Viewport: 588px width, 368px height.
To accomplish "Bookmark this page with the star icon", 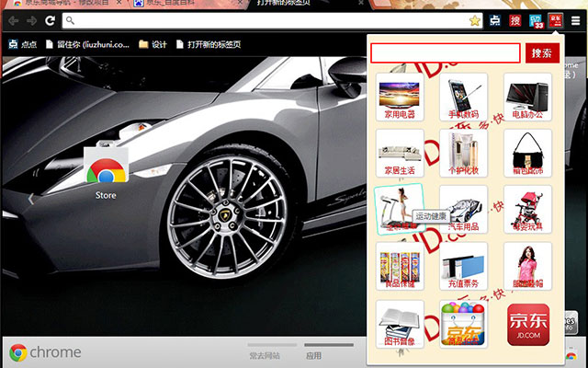I will tap(474, 20).
